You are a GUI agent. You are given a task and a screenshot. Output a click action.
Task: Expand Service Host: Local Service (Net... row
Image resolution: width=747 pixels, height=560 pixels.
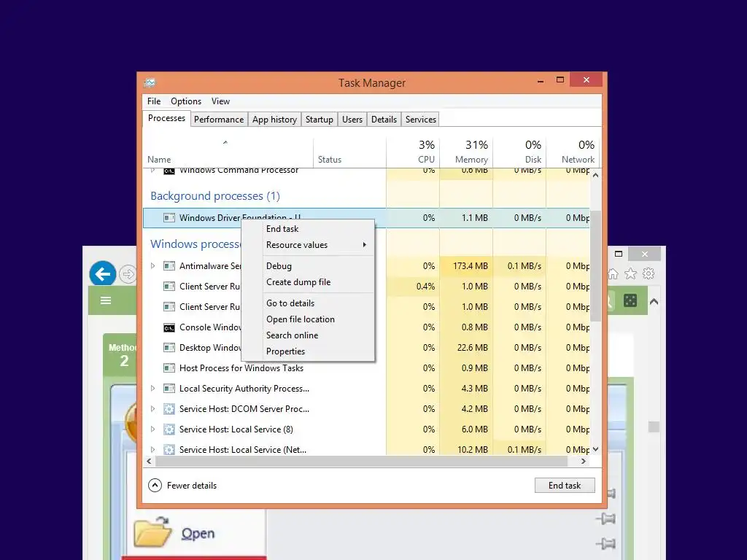pos(153,449)
